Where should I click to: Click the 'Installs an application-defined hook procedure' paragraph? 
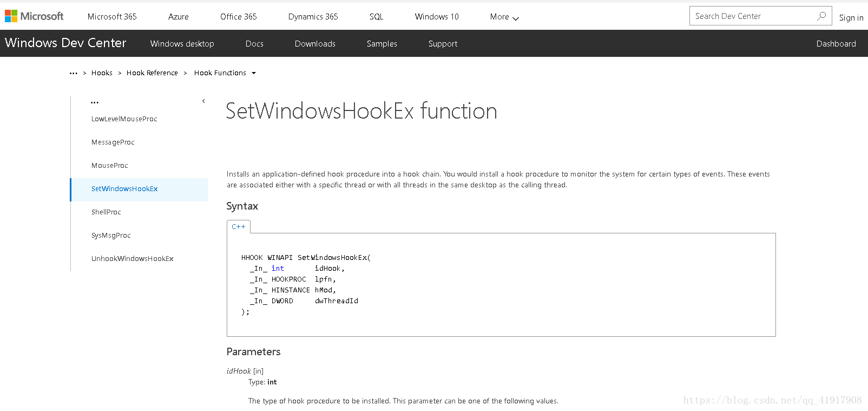(x=498, y=180)
